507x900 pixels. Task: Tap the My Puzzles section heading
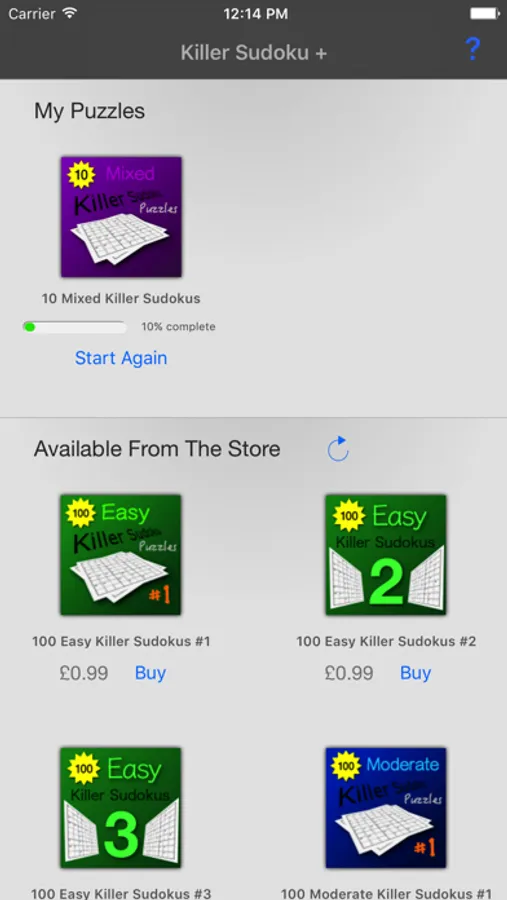[90, 111]
